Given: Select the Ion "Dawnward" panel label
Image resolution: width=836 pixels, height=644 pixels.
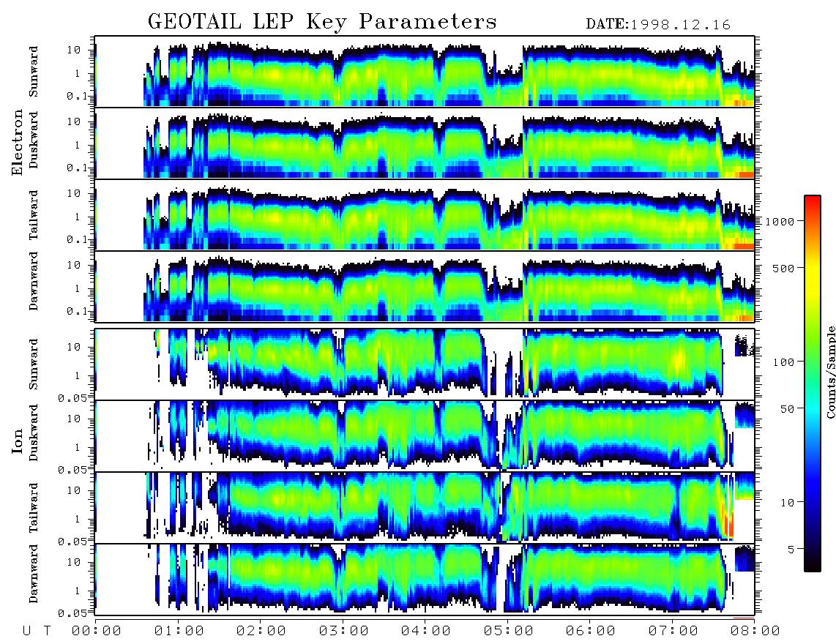Looking at the screenshot, I should pyautogui.click(x=34, y=574).
